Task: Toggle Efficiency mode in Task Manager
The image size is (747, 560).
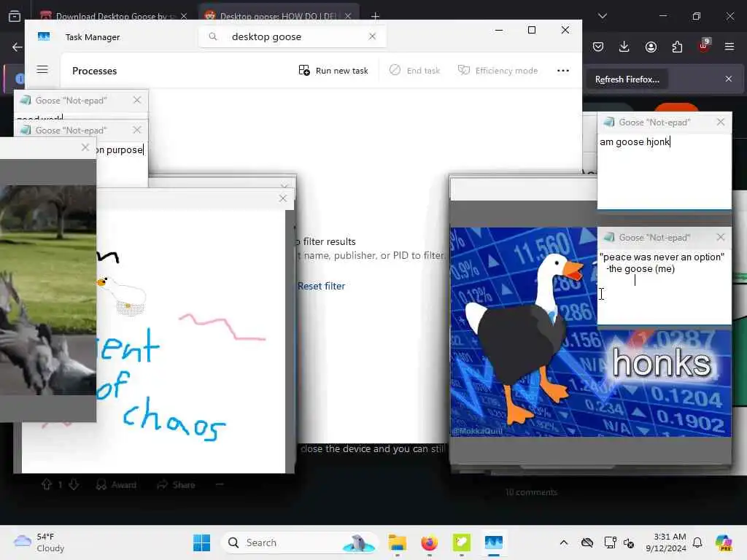Action: (498, 71)
